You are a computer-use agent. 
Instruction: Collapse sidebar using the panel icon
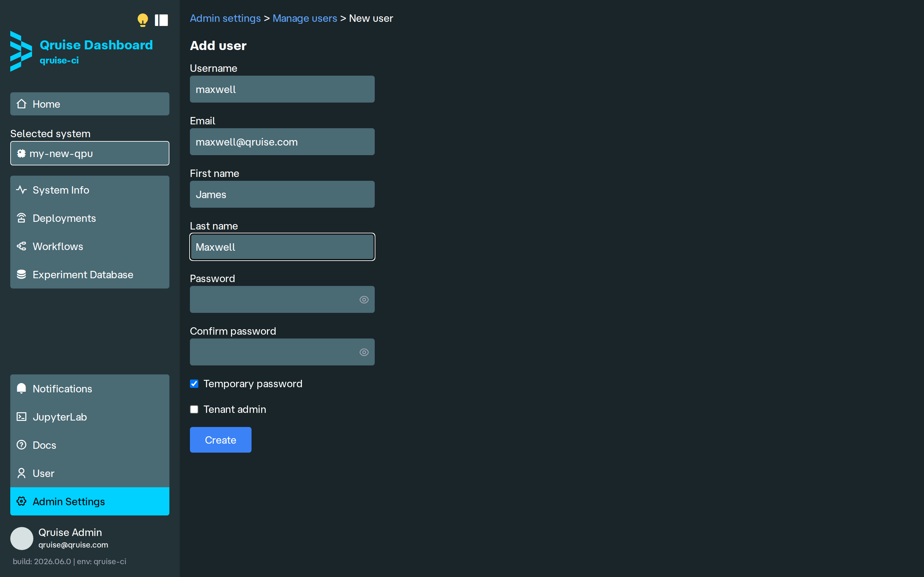coord(161,20)
